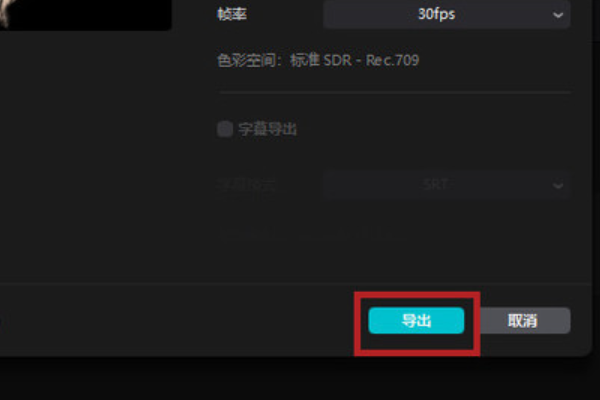The height and width of the screenshot is (400, 600).
Task: Click the separator line above the export buttons
Action: coord(295,284)
